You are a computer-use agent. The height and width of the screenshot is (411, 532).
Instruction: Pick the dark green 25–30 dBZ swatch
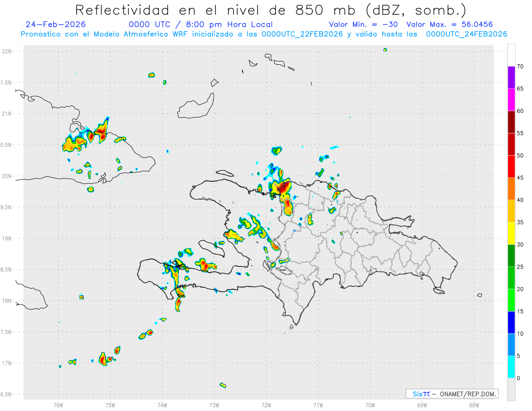click(511, 255)
